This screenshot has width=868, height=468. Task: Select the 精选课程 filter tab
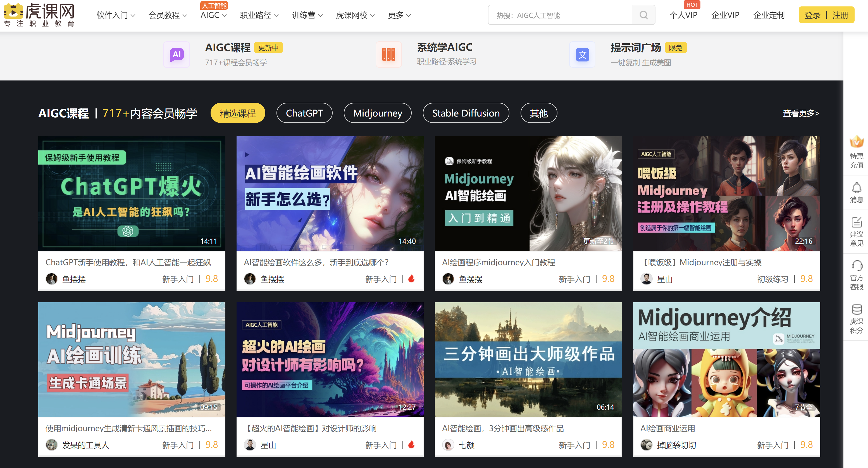(x=238, y=113)
